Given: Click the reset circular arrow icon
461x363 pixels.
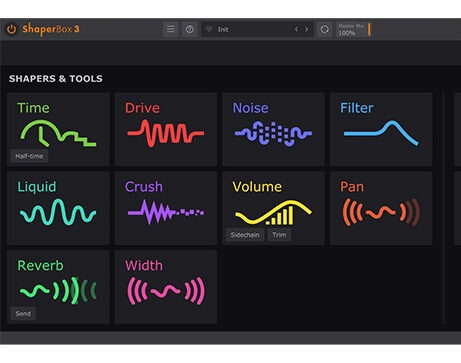Looking at the screenshot, I should [324, 29].
